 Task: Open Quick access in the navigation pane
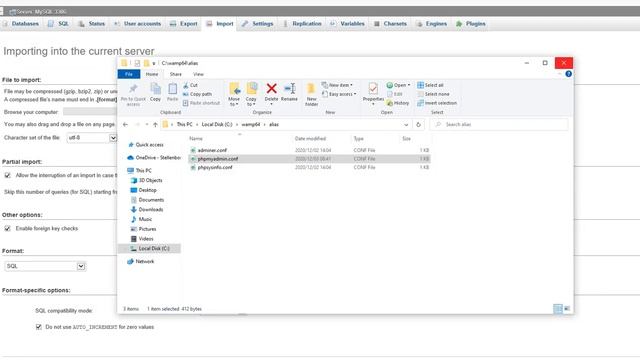click(145, 145)
